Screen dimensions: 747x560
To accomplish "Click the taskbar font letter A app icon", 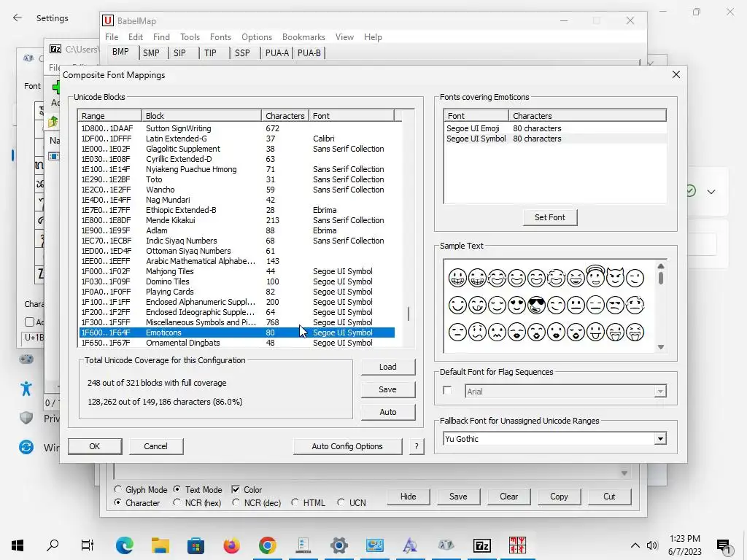I will point(410,545).
